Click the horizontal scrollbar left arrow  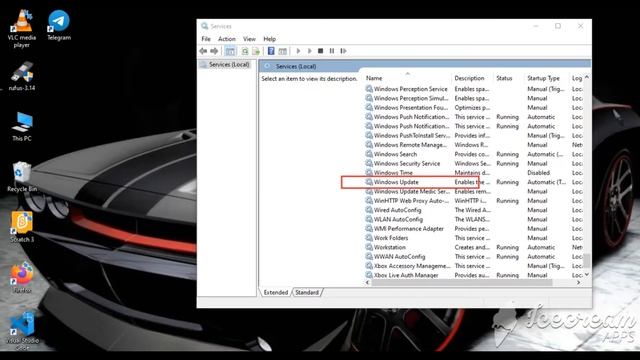368,282
